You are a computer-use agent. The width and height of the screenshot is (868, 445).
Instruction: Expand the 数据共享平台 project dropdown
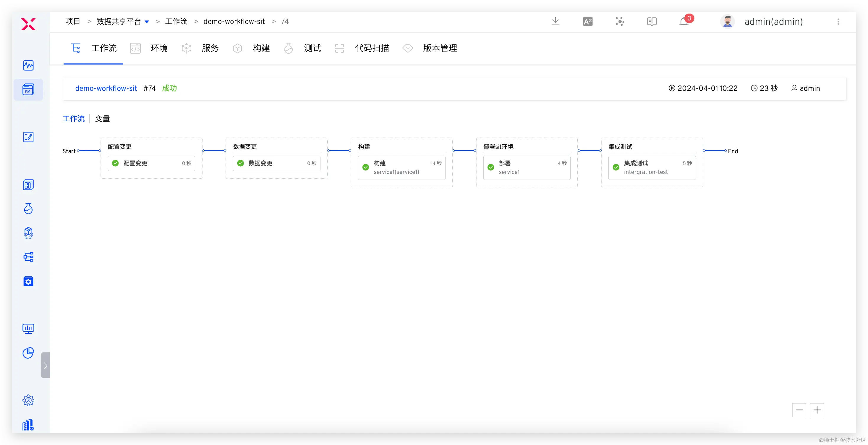pyautogui.click(x=147, y=22)
